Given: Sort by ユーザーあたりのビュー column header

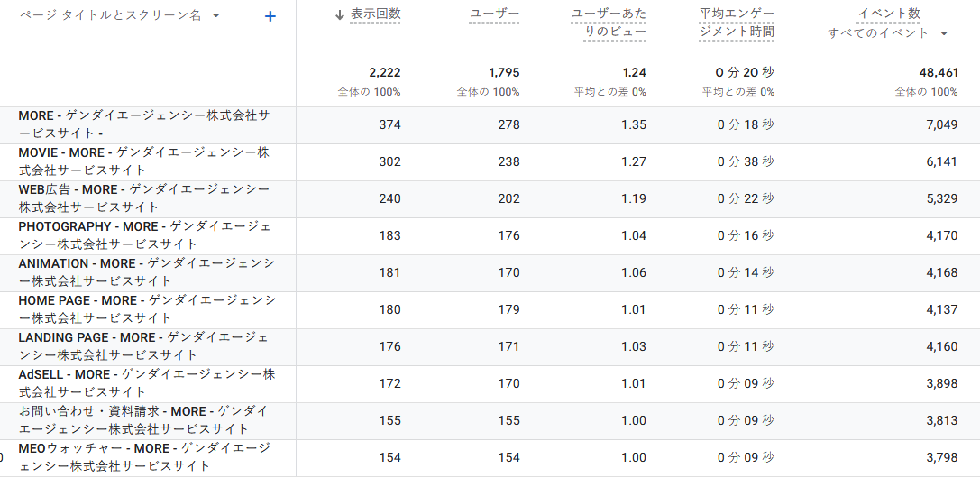Looking at the screenshot, I should 609,23.
